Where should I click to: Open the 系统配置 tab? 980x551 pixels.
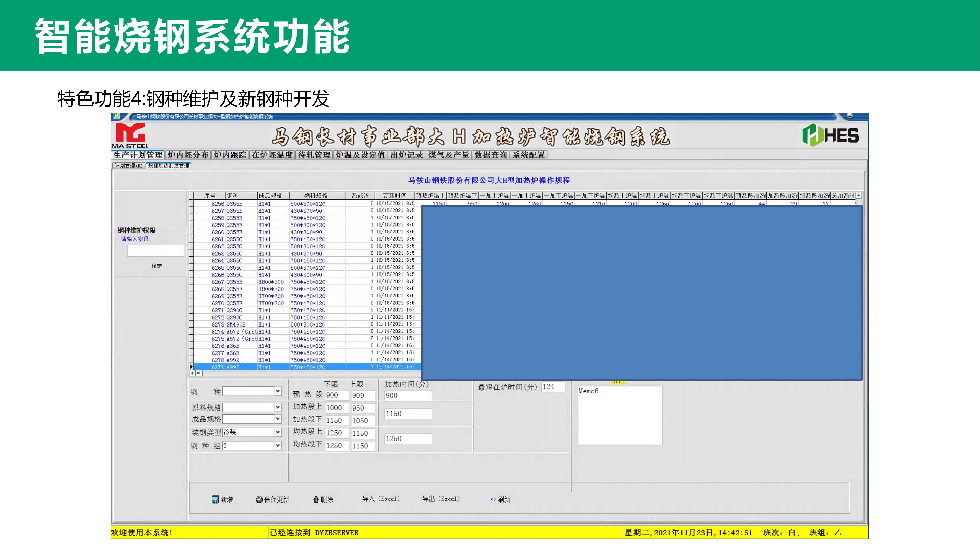tap(529, 155)
